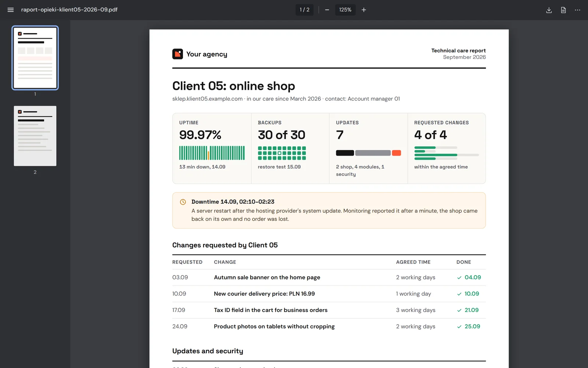The width and height of the screenshot is (588, 368).
Task: Click Technical care report header text
Action: pyautogui.click(x=459, y=50)
